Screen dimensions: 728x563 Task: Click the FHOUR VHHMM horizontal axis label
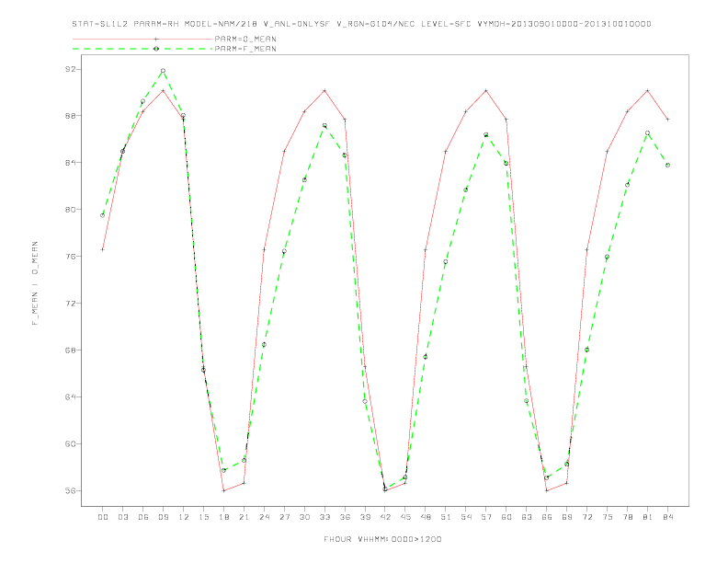(382, 539)
